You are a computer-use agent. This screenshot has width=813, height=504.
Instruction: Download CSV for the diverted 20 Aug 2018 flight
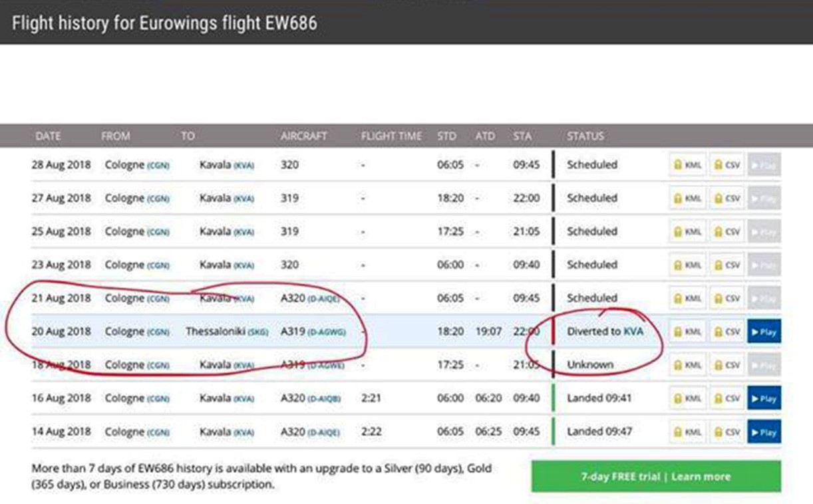pos(727,332)
